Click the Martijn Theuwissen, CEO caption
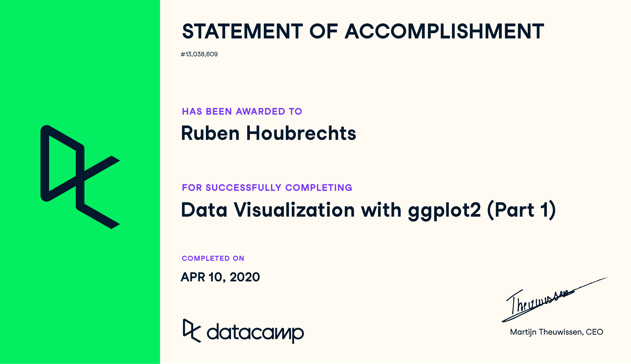 click(x=556, y=332)
